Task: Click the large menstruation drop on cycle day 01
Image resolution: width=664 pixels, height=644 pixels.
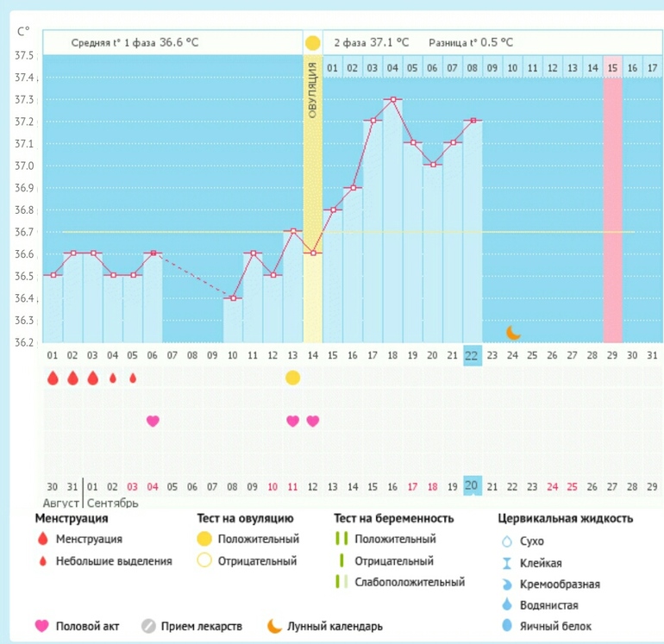Action: pos(53,378)
